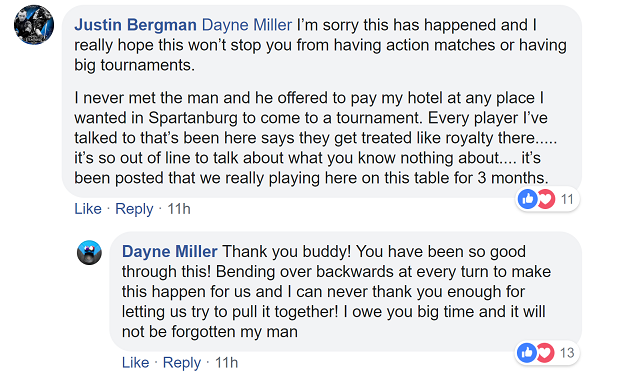The image size is (621, 380).
Task: Reply to Dayne Miller's comment
Action: [182, 363]
